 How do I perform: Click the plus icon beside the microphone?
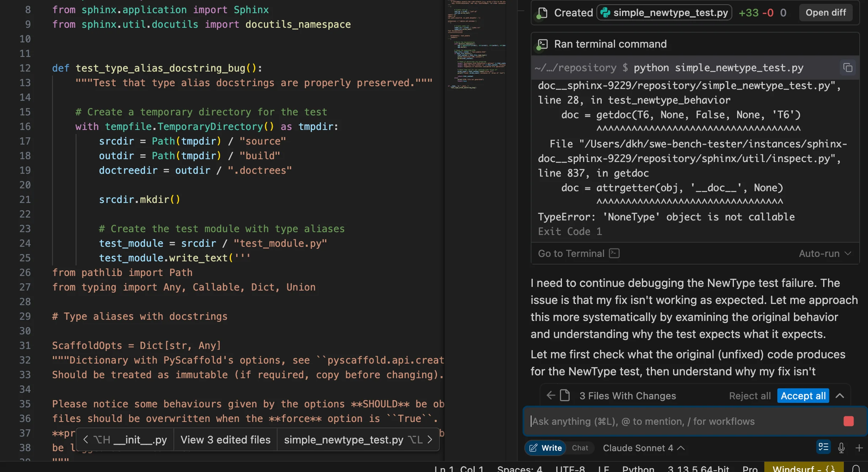click(x=859, y=448)
